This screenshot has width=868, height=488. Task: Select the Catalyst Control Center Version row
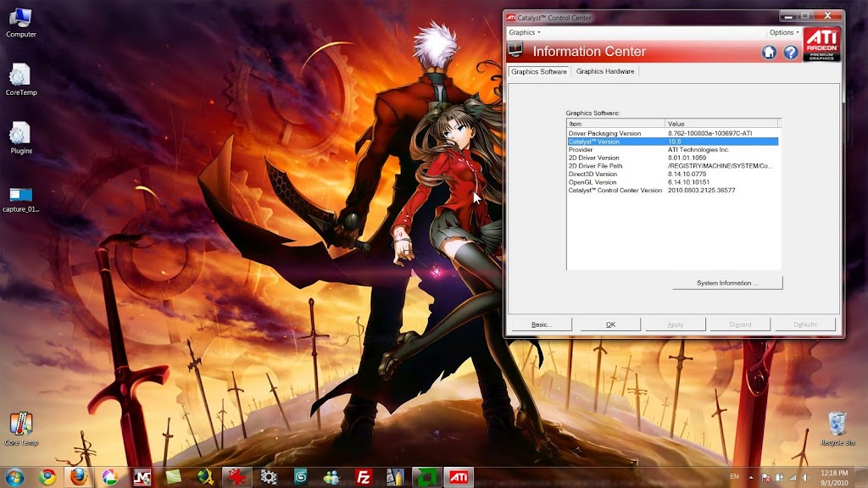[672, 191]
